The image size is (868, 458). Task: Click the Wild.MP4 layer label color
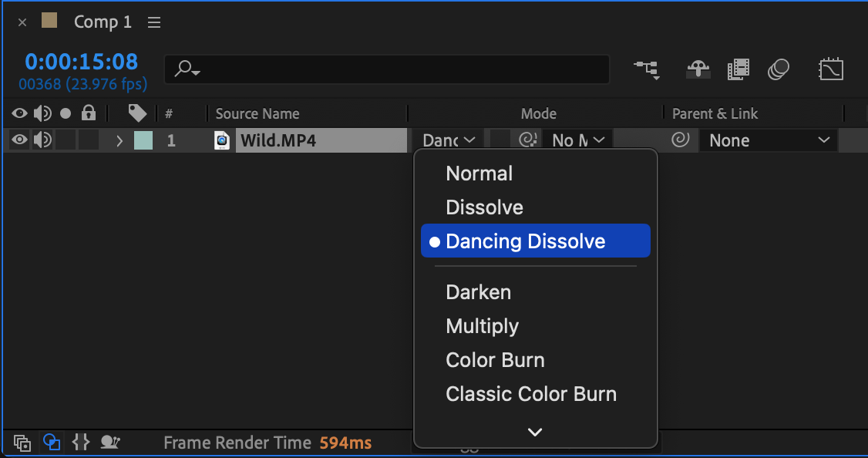coord(143,140)
